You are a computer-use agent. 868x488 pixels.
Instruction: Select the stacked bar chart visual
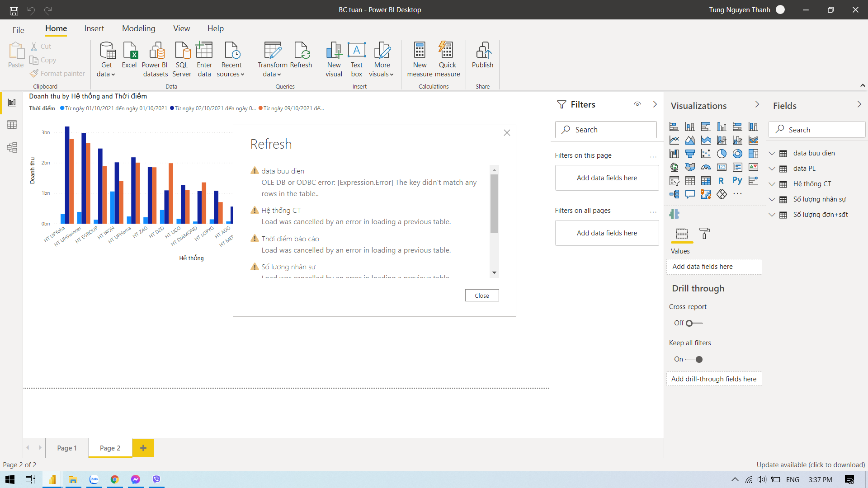pos(674,127)
